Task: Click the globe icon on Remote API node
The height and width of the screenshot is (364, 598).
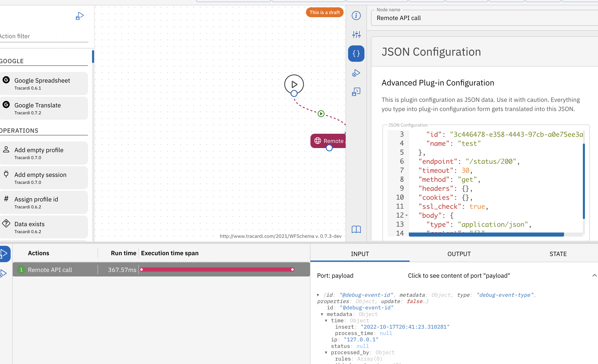Action: (318, 141)
